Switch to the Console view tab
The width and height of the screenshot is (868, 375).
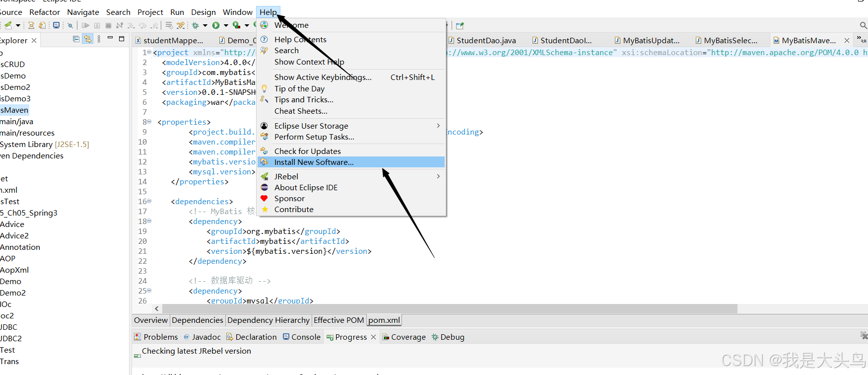click(302, 337)
